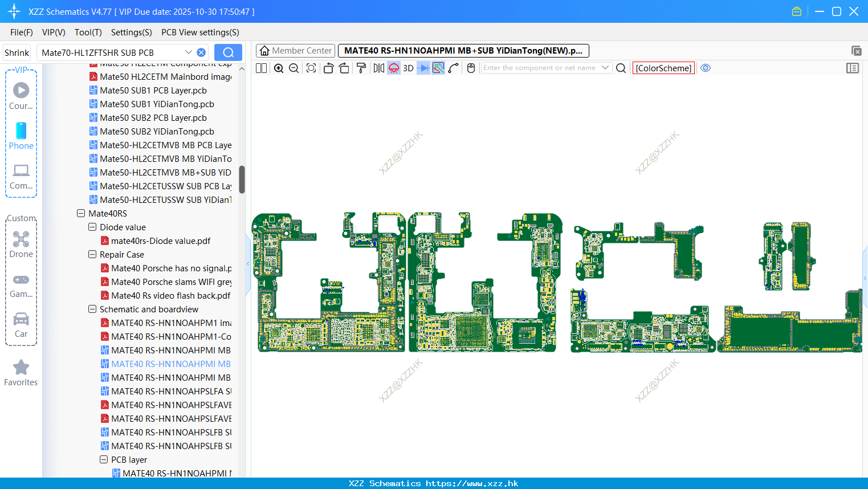868x489 pixels.
Task: Open the Member Center
Action: (296, 51)
